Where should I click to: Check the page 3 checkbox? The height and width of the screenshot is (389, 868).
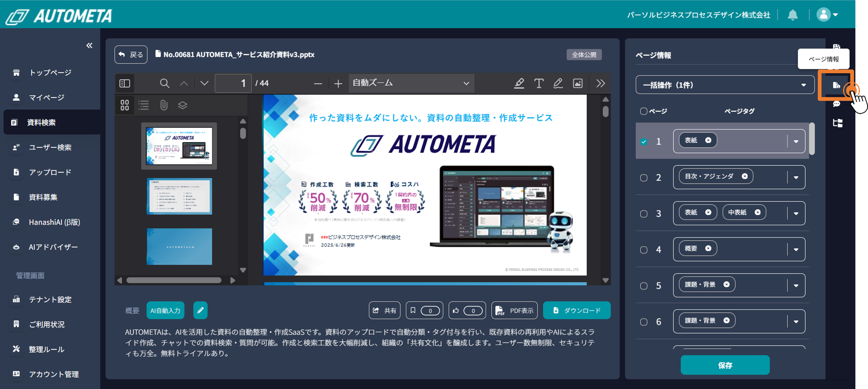[x=643, y=214]
